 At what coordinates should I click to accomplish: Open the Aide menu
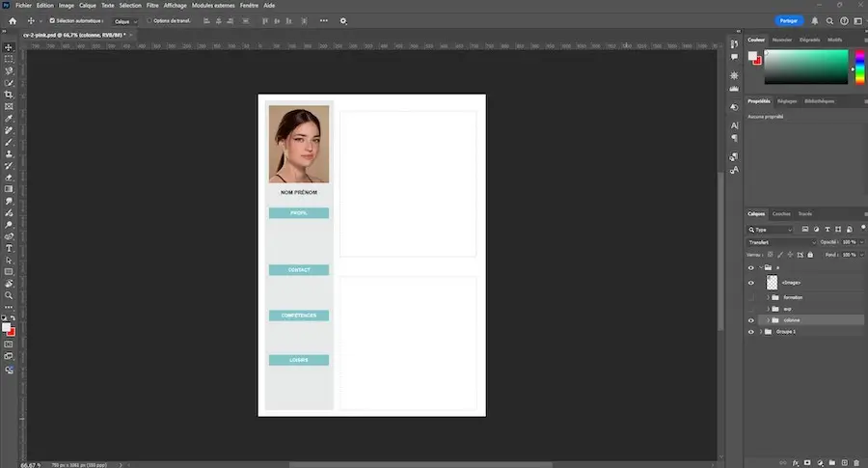(269, 6)
